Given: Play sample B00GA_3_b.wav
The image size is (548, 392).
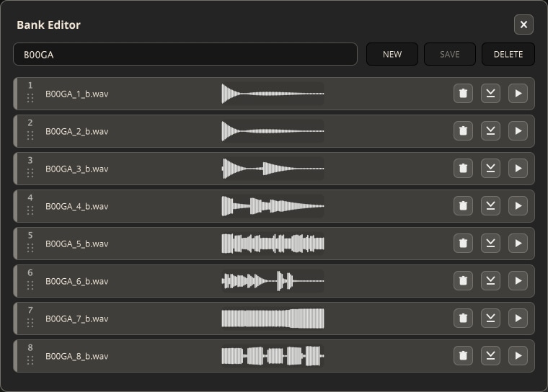Looking at the screenshot, I should coord(518,169).
